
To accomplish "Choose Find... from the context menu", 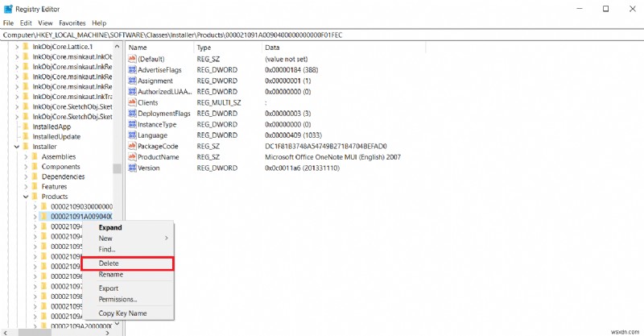I will tap(128, 249).
